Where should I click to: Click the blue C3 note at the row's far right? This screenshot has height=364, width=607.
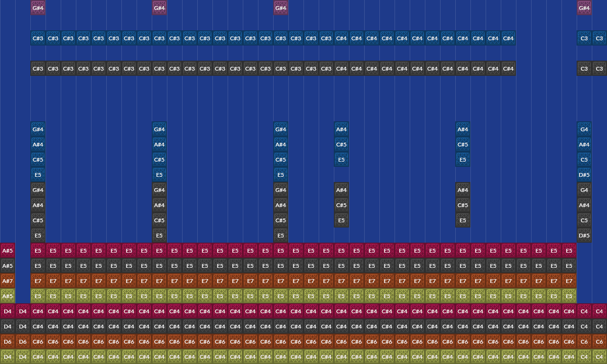coord(599,38)
